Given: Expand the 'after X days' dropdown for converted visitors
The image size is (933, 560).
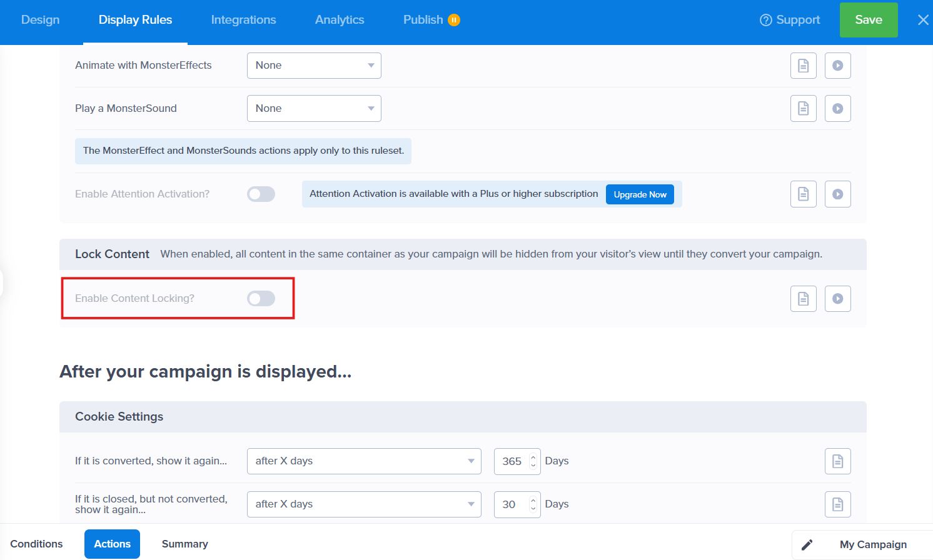Looking at the screenshot, I should 363,461.
